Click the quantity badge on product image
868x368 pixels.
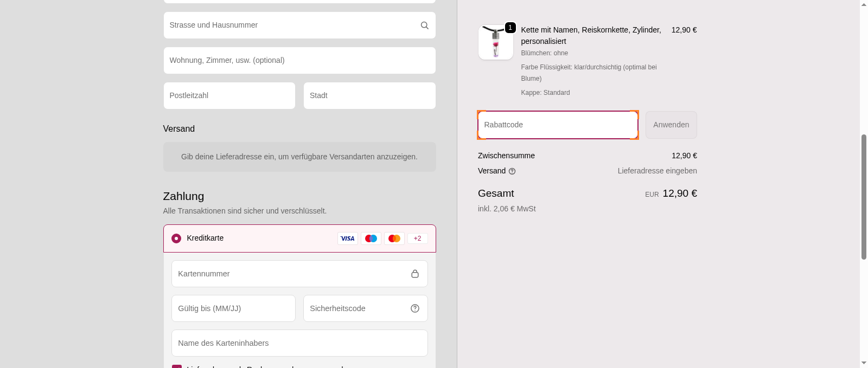(x=510, y=28)
